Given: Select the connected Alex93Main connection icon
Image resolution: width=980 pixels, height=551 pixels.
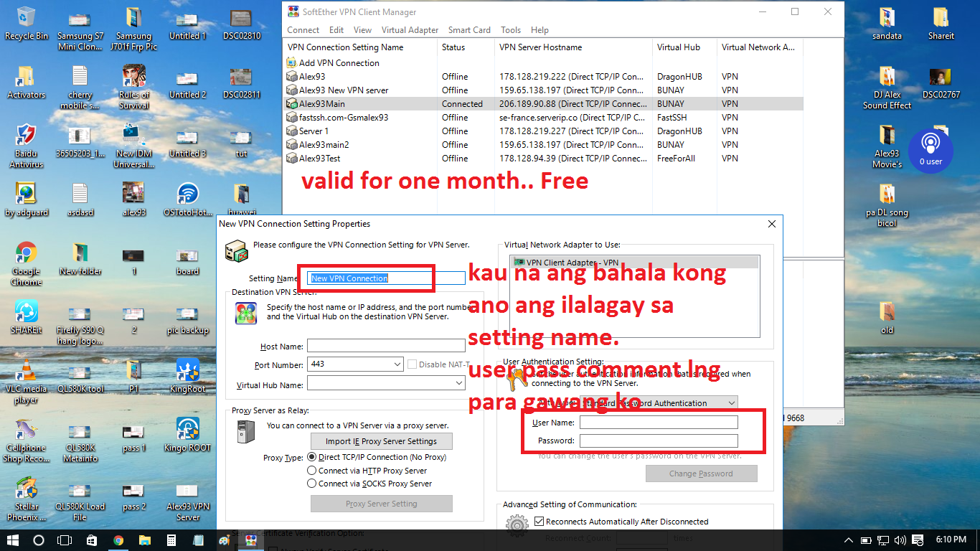Looking at the screenshot, I should coord(292,104).
